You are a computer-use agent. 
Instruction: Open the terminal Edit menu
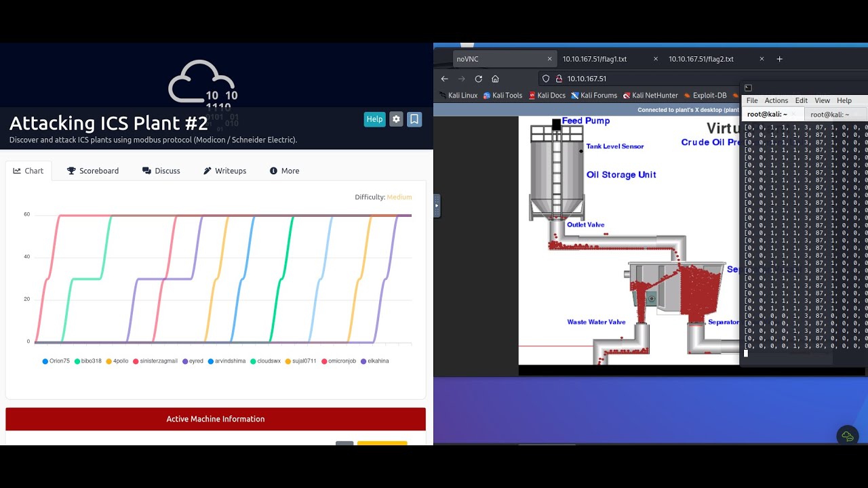pos(802,100)
